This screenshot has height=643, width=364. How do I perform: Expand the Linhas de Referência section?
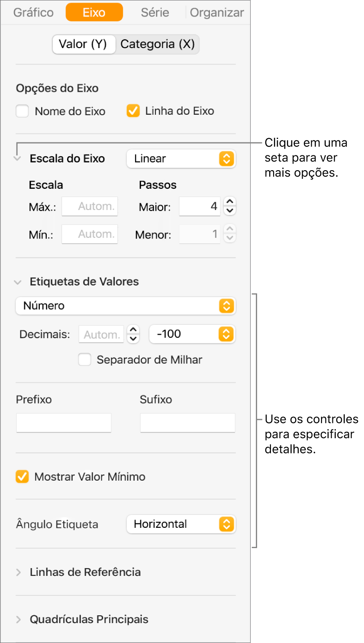[18, 572]
